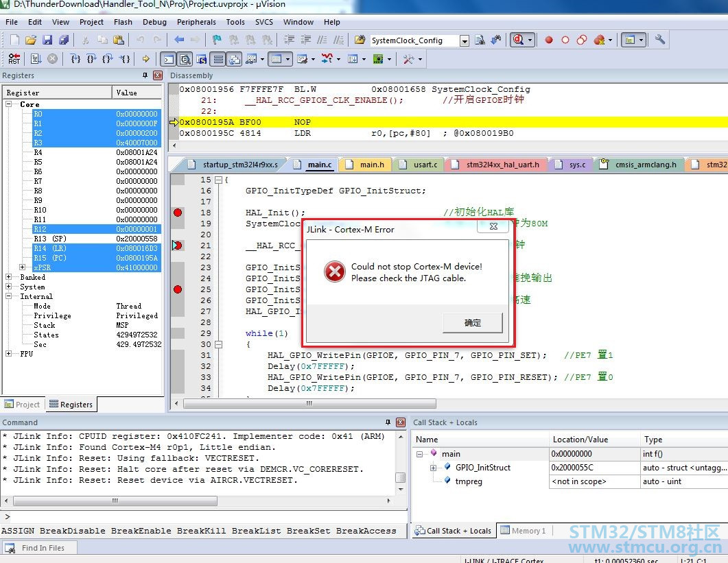Click the Command window vertical scrollbar thumb
The width and height of the screenshot is (728, 563).
click(x=400, y=477)
